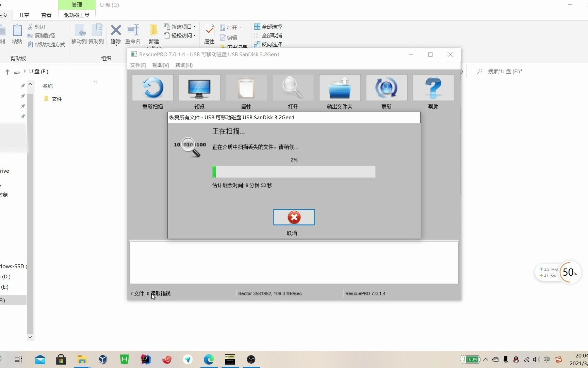Screen dimensions: 588x368
Task: Open Microsoft Store from the taskbar
Action: [x=61, y=359]
